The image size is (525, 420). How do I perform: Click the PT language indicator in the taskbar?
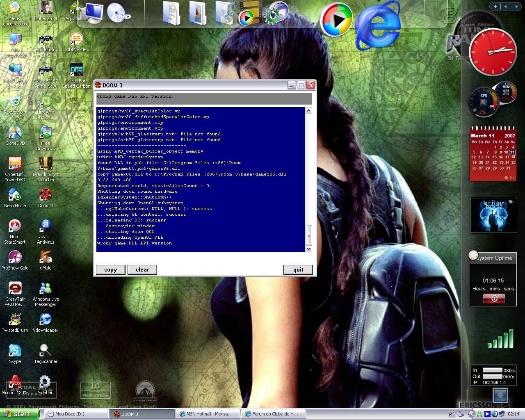452,414
